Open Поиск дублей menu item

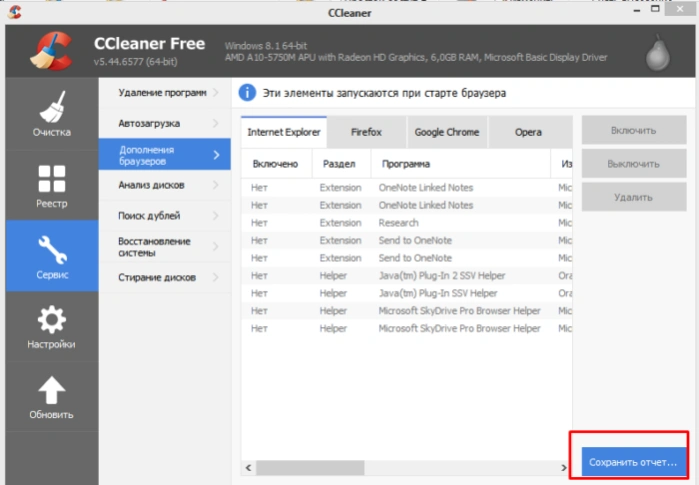(x=164, y=216)
